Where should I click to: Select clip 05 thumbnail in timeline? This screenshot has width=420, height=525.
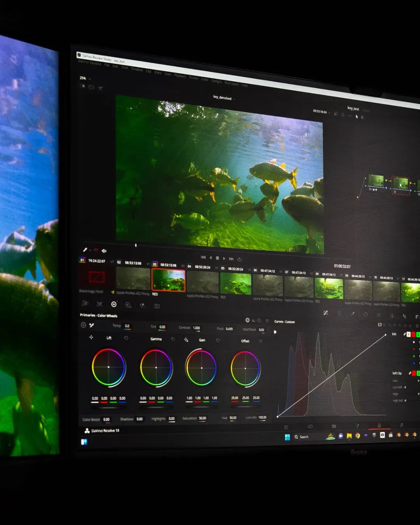[236, 283]
